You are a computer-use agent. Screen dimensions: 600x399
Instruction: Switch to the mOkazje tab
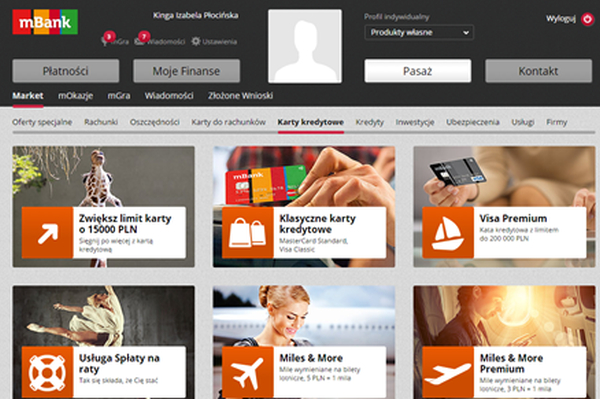75,96
